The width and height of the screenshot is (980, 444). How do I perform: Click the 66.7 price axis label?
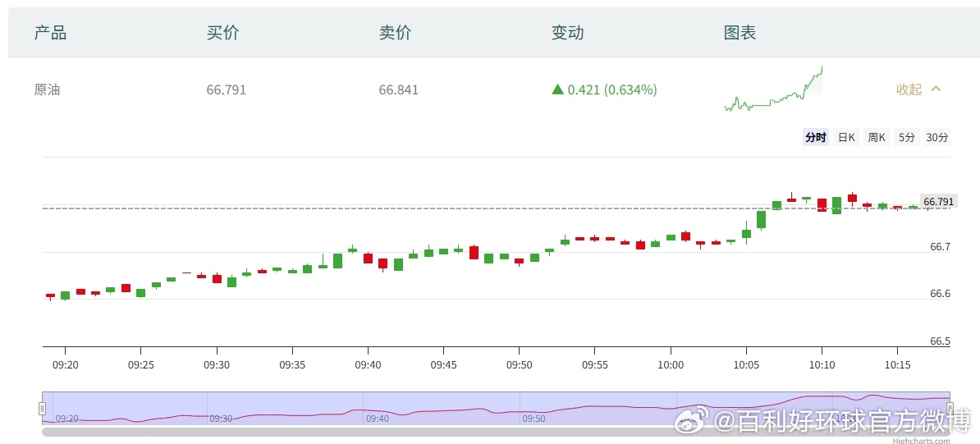coord(940,247)
